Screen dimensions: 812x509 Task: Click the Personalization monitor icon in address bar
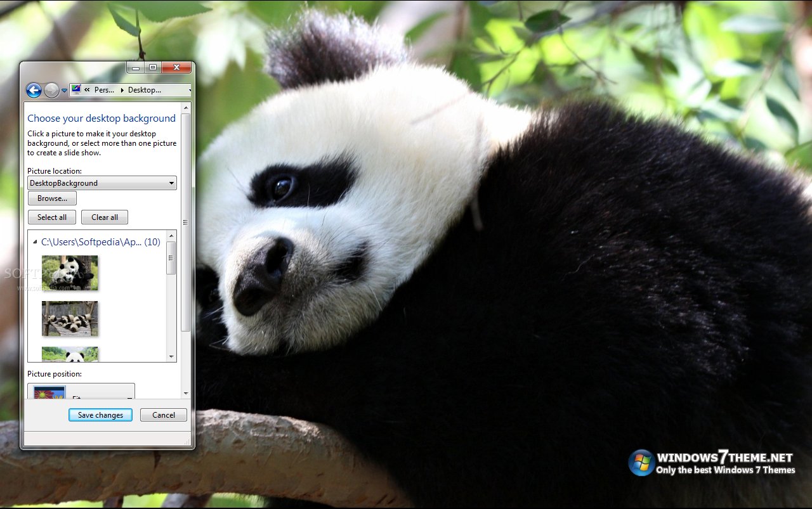(x=76, y=89)
